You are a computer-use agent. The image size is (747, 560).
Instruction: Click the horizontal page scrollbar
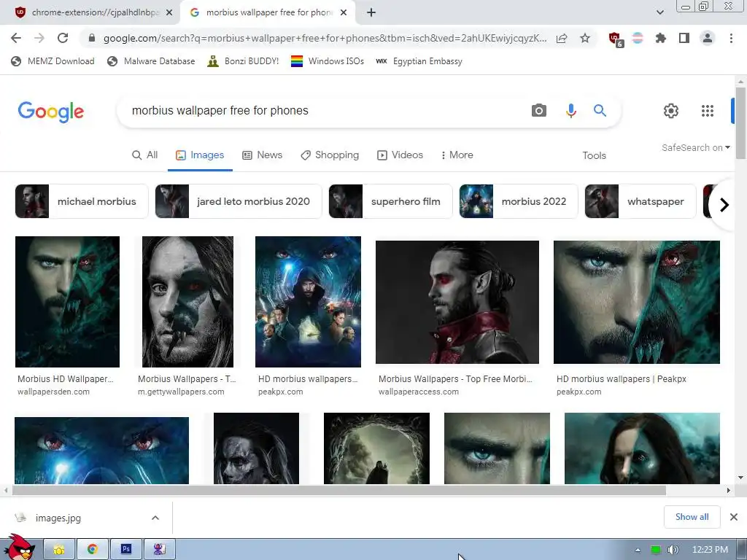click(338, 490)
